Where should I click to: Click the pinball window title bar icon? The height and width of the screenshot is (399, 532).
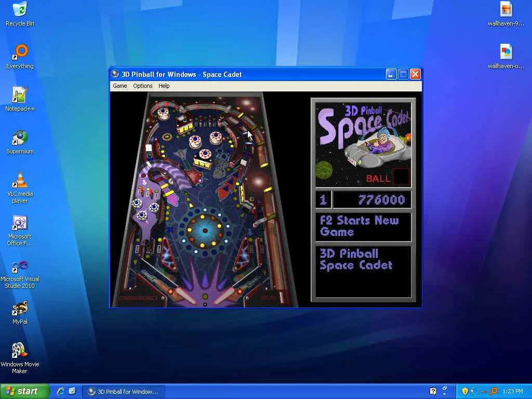pos(115,74)
